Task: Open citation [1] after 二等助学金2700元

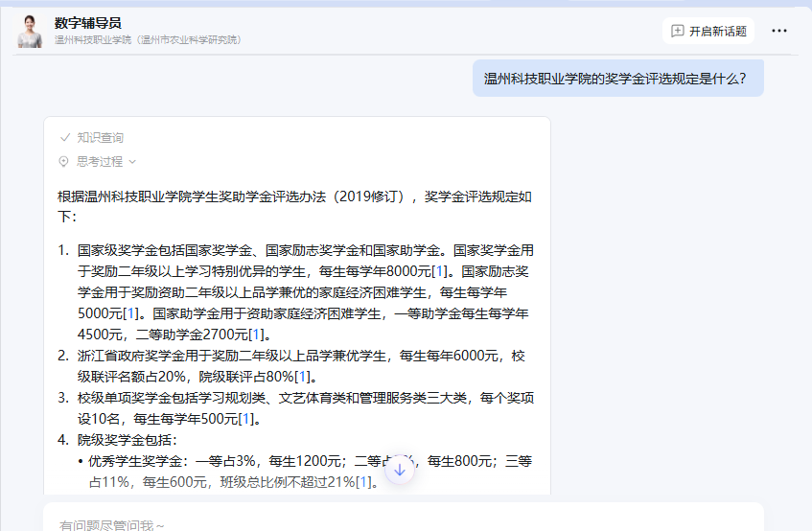Action: coord(256,335)
